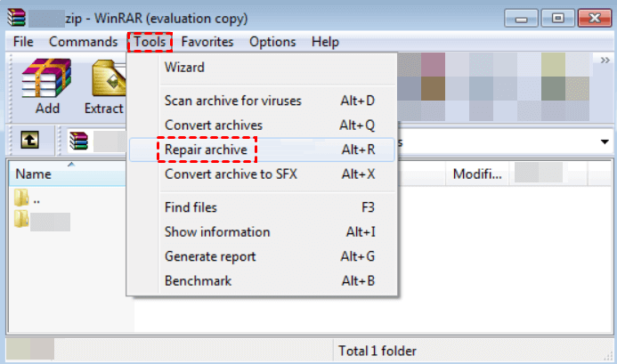
Task: Click the Add toolbar icon
Action: point(46,78)
